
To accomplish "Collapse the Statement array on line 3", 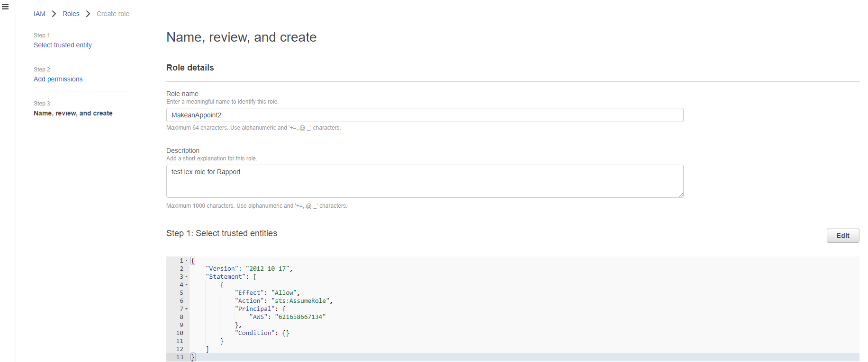I will point(187,277).
